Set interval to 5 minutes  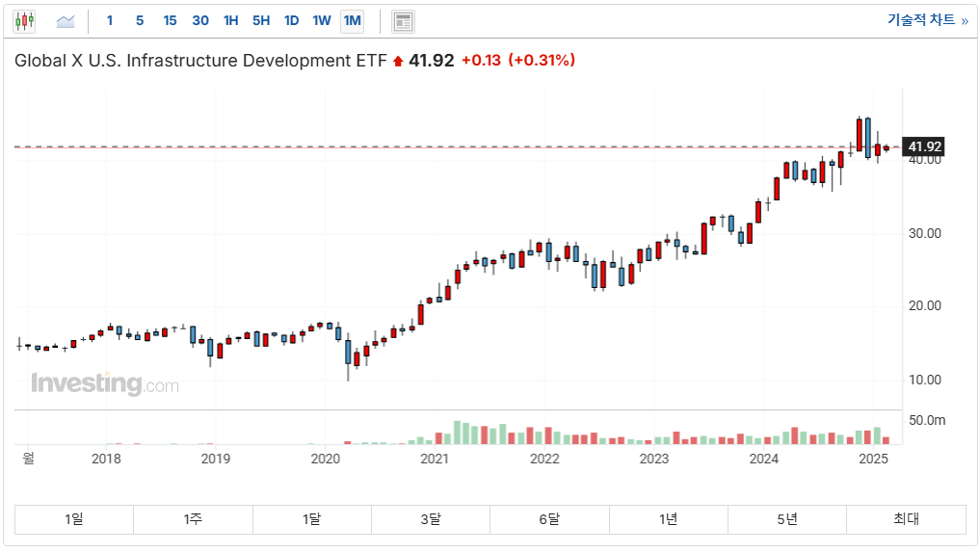tap(140, 20)
